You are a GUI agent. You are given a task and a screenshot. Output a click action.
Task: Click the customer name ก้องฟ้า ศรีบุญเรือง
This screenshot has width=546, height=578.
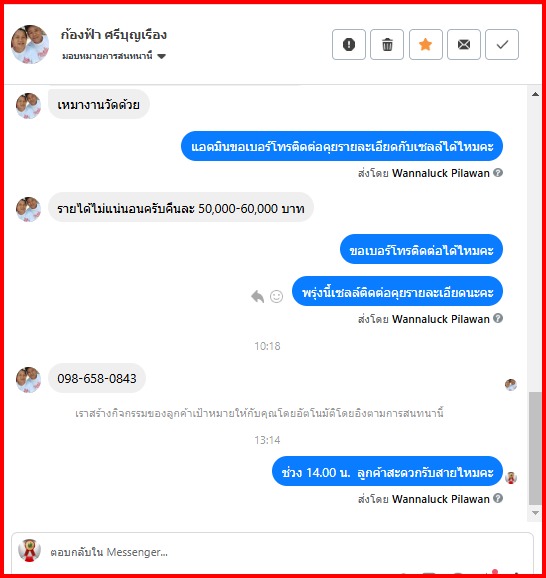114,35
